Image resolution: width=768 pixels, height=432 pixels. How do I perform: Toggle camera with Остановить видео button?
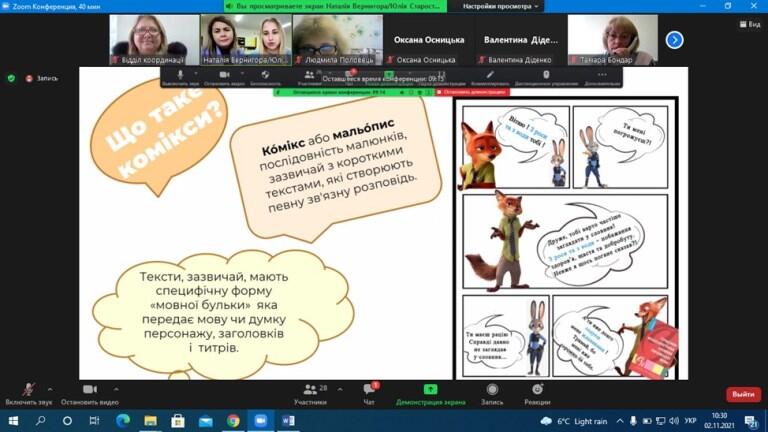coord(90,394)
